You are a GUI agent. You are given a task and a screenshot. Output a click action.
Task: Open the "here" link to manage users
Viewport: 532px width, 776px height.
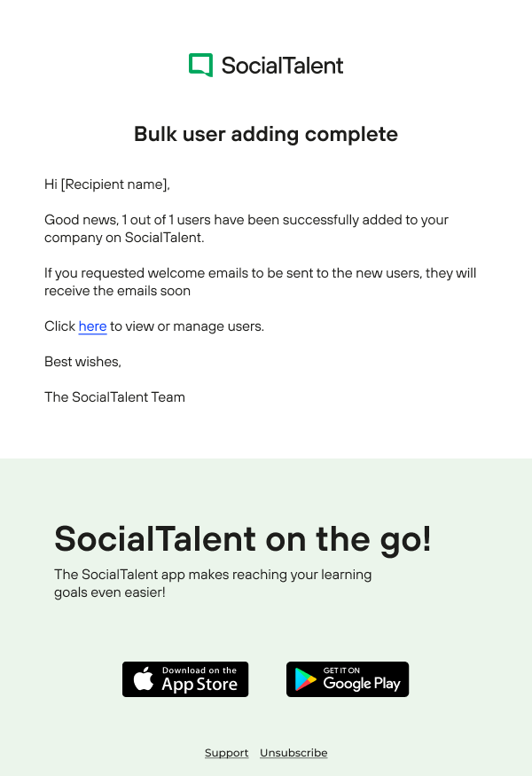point(92,326)
